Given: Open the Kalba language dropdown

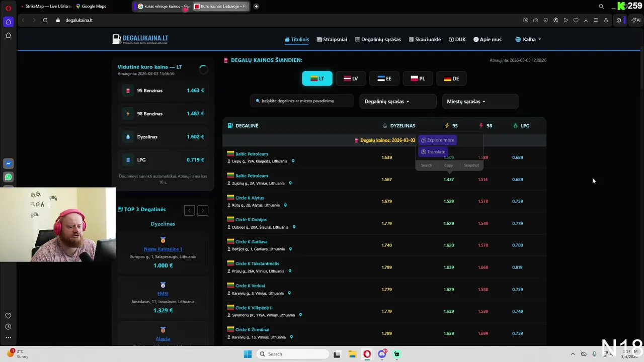Looking at the screenshot, I should click(528, 39).
